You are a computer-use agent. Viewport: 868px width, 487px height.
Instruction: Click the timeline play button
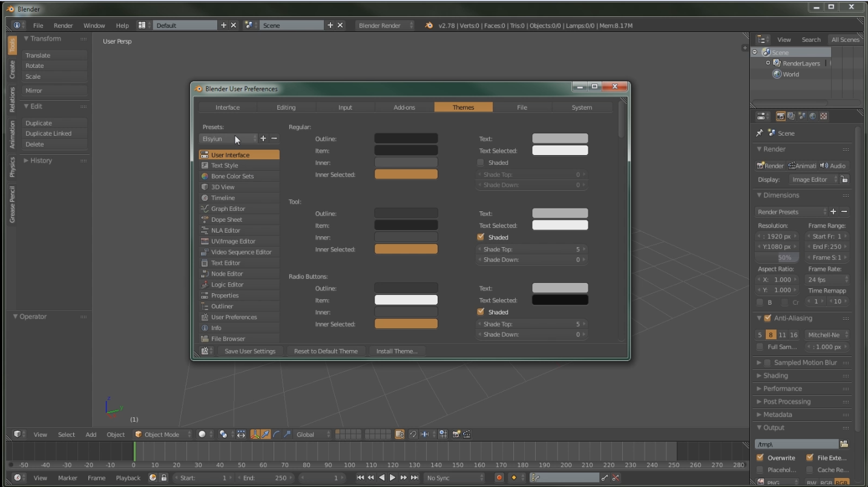pyautogui.click(x=392, y=478)
